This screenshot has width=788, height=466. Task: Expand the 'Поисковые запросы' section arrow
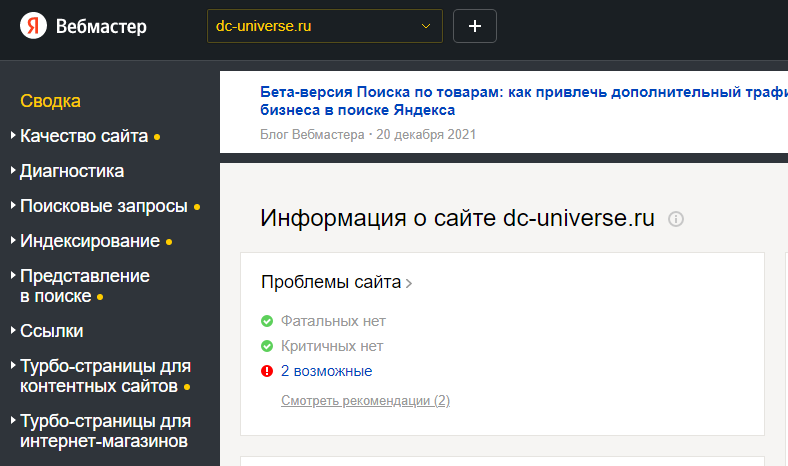pyautogui.click(x=13, y=205)
